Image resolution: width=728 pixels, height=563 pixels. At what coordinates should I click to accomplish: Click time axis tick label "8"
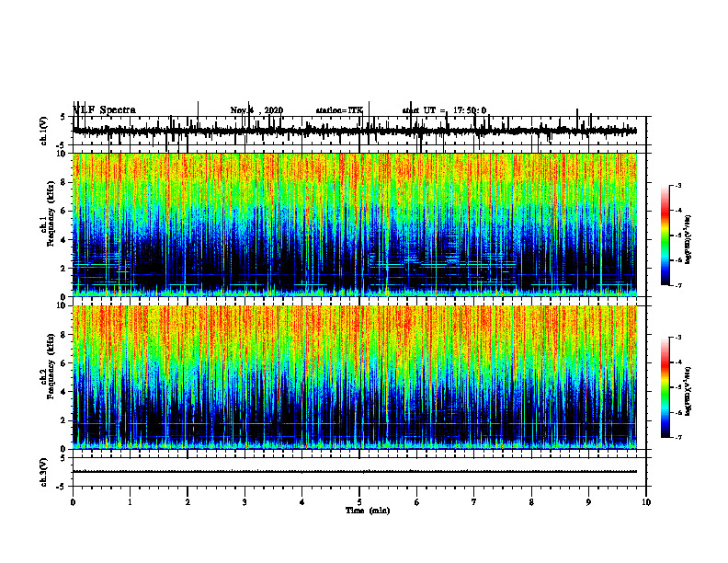[x=531, y=502]
